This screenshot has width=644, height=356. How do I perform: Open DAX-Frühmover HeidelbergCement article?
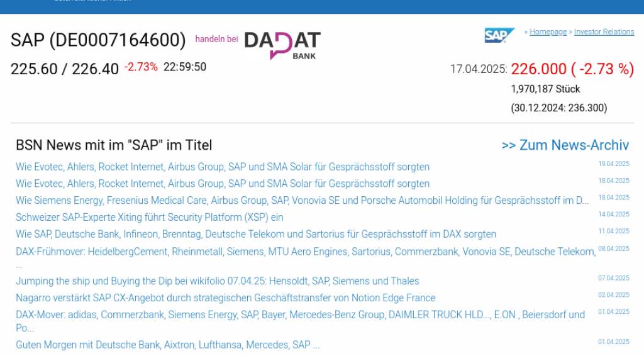point(306,252)
